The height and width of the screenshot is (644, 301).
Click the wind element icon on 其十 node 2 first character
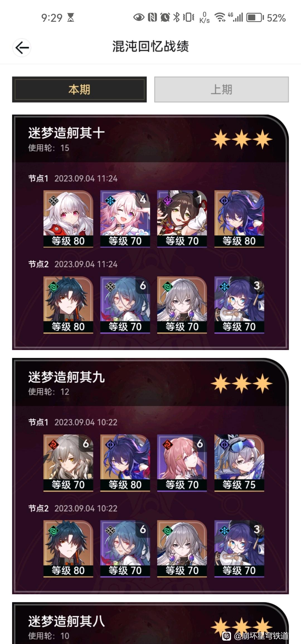coord(53,287)
